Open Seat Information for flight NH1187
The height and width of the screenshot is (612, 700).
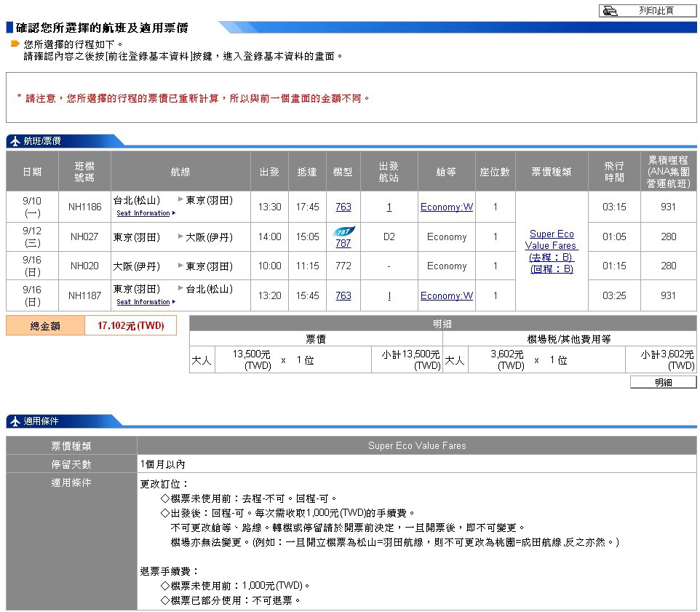tap(143, 302)
